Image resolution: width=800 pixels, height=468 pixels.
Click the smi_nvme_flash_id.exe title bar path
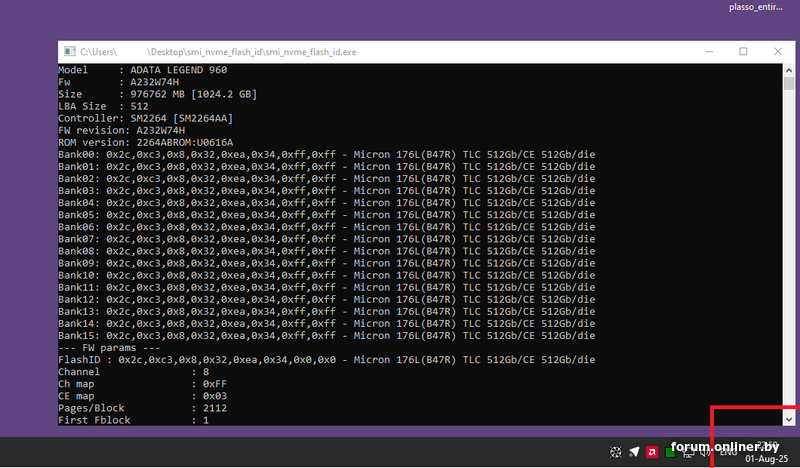(x=218, y=52)
